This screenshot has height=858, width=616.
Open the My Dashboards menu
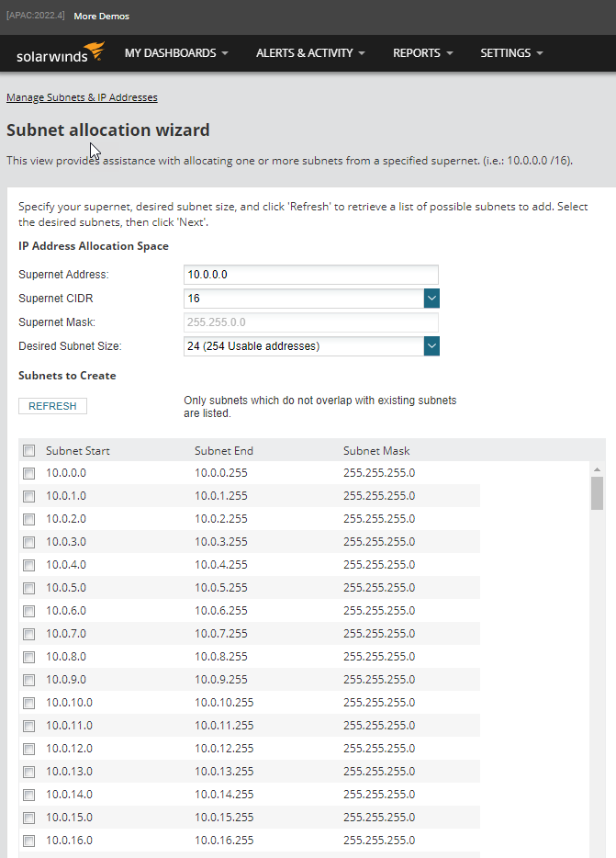tap(176, 53)
